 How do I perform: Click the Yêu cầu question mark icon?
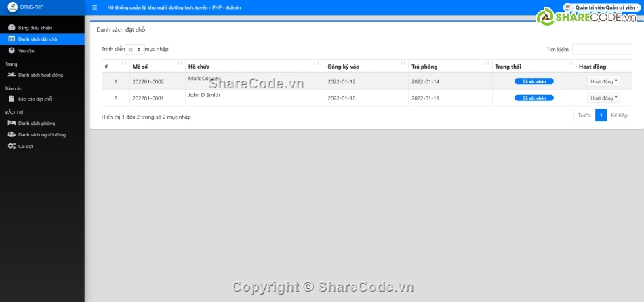[12, 51]
